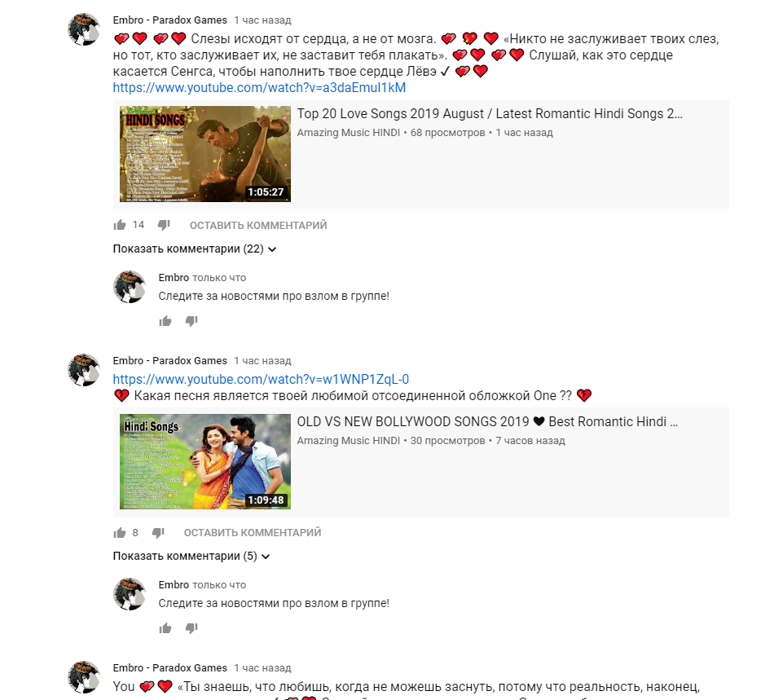Dislike the first Embro reply comment
Image resolution: width=774 pixels, height=700 pixels.
click(x=191, y=321)
